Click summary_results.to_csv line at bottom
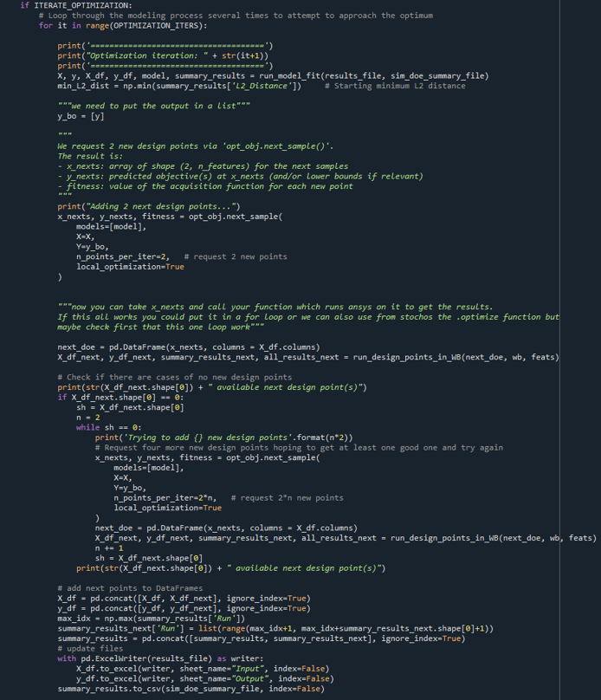The image size is (601, 700). [x=191, y=689]
